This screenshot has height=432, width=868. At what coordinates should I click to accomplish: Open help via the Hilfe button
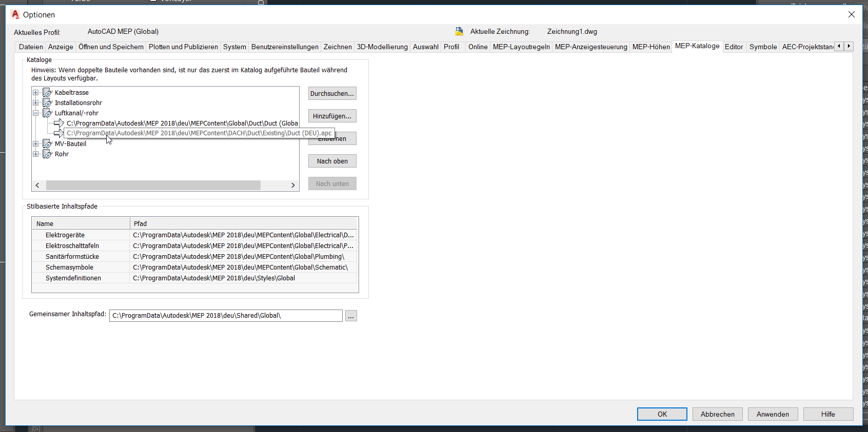(x=828, y=414)
